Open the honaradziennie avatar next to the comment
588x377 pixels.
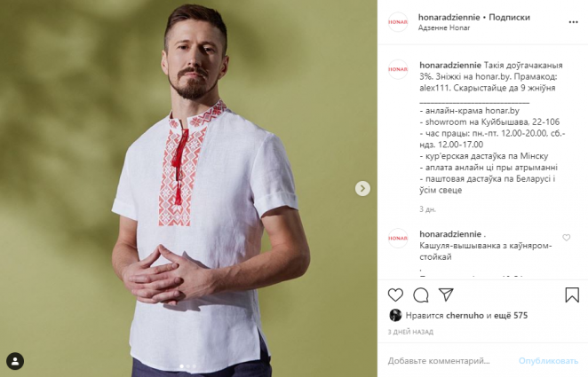(x=398, y=238)
